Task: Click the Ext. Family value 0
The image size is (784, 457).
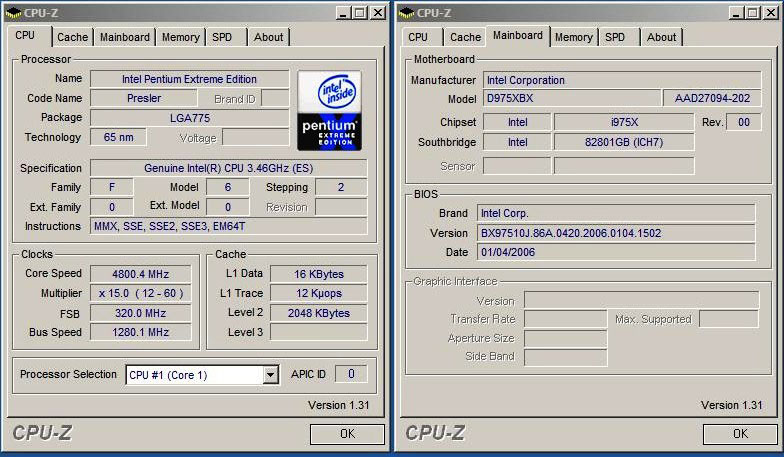Action: 112,207
